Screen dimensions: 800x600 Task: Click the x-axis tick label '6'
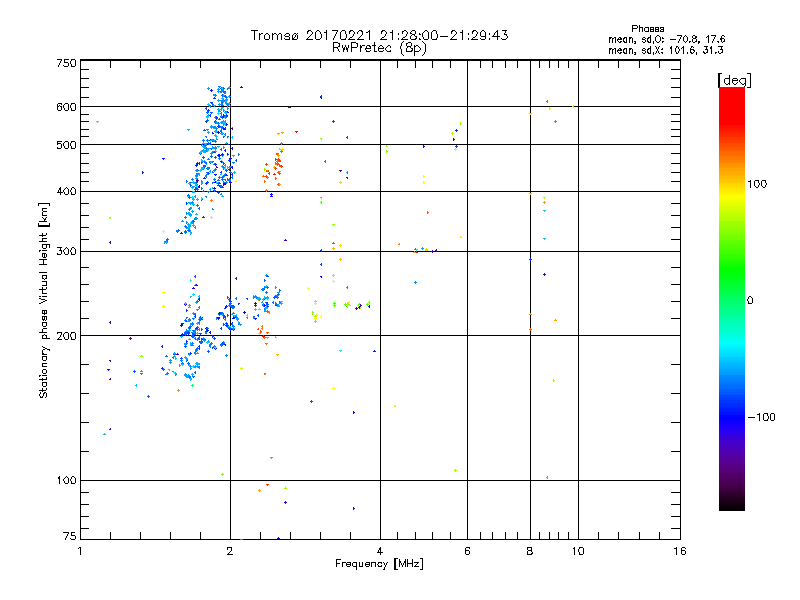pos(467,551)
